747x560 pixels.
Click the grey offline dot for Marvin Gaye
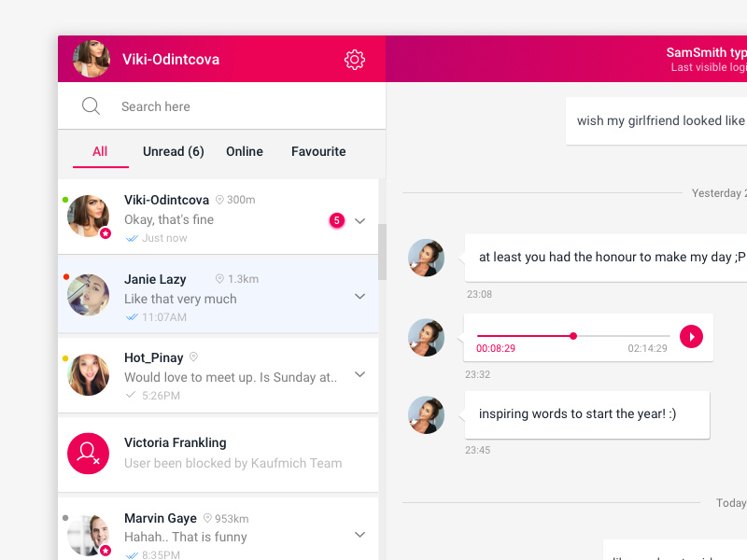point(65,518)
